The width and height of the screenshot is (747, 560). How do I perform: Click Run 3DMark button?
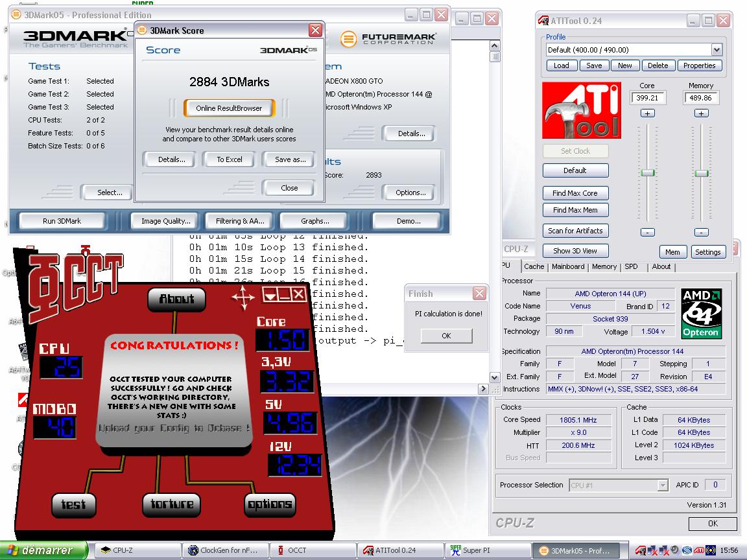pos(62,221)
